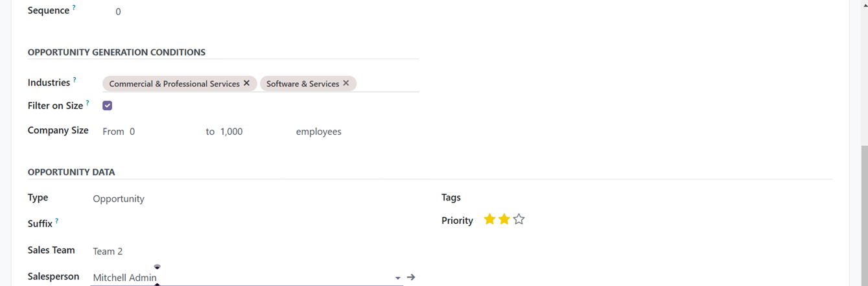
Task: Open Salesperson record via arrow icon
Action: [x=411, y=278]
